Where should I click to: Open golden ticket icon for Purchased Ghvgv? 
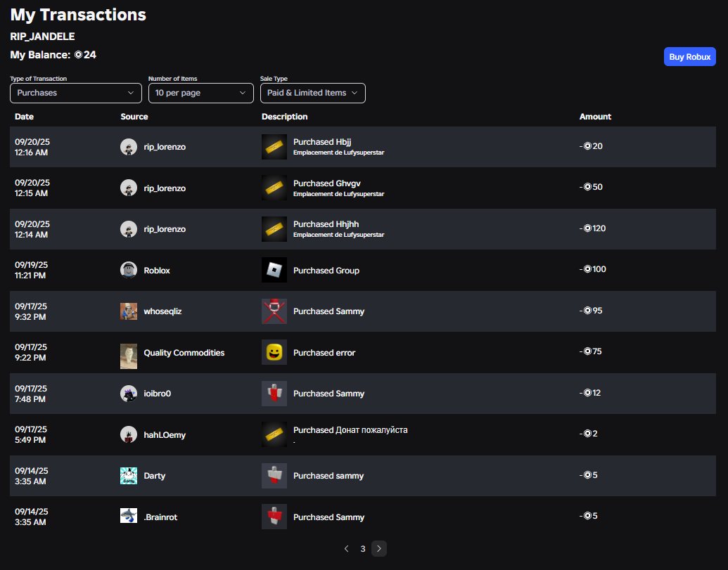(x=274, y=188)
